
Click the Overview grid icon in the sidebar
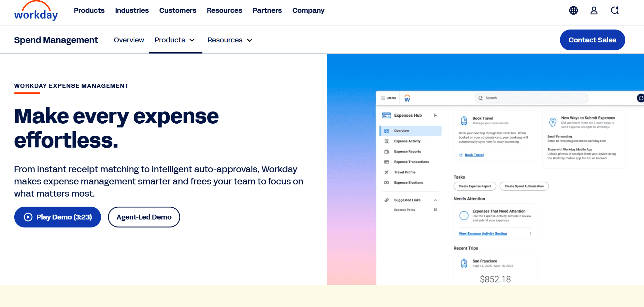coord(386,131)
